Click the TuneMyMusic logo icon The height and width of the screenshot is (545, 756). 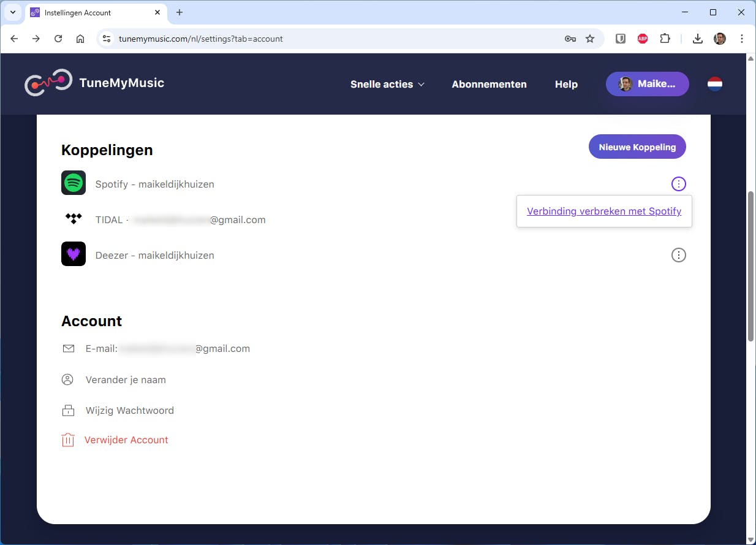(x=48, y=83)
